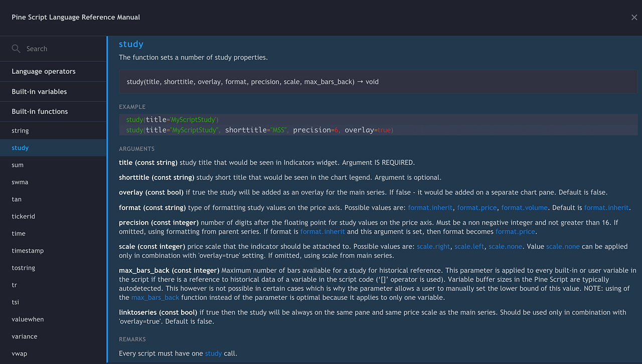Open the max_bars_back function link
Screen dimensions: 642x364
(155, 298)
